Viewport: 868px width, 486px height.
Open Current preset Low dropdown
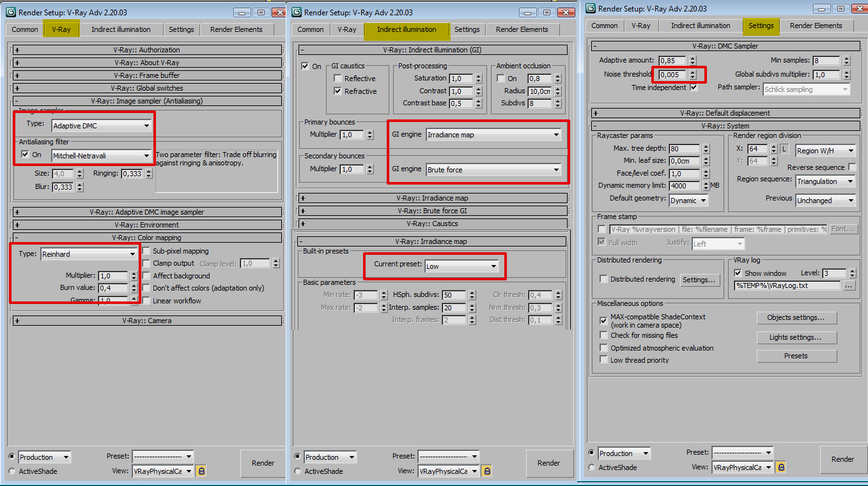pyautogui.click(x=461, y=266)
